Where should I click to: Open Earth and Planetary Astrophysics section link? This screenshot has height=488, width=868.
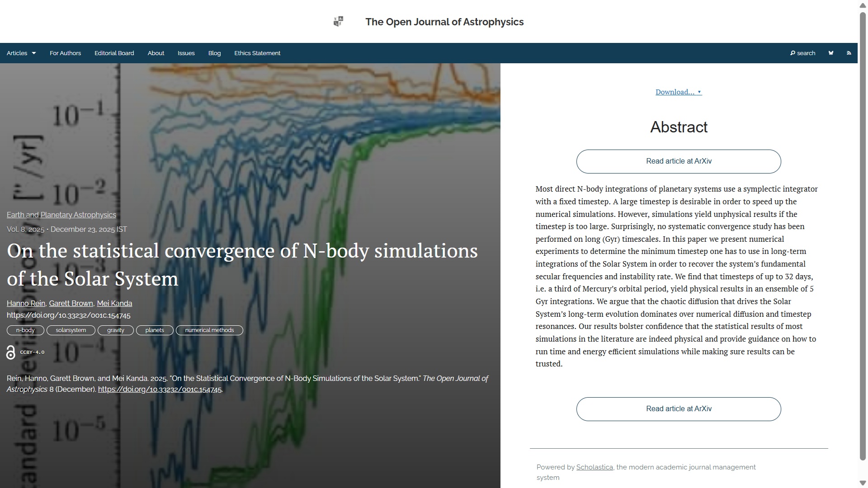61,215
